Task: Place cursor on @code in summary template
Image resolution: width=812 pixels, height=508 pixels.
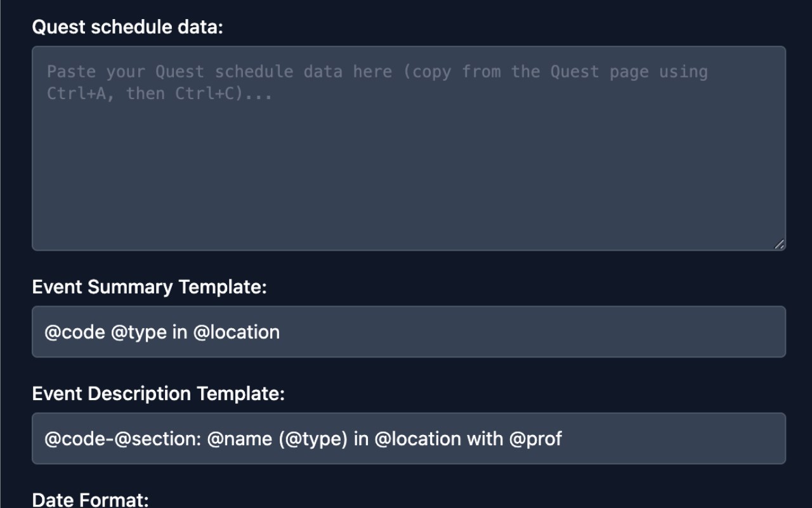Action: coord(74,332)
